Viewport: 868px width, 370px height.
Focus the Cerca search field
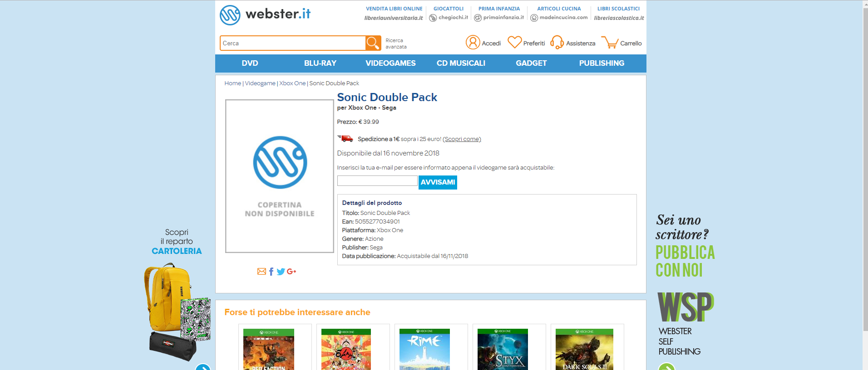click(293, 43)
